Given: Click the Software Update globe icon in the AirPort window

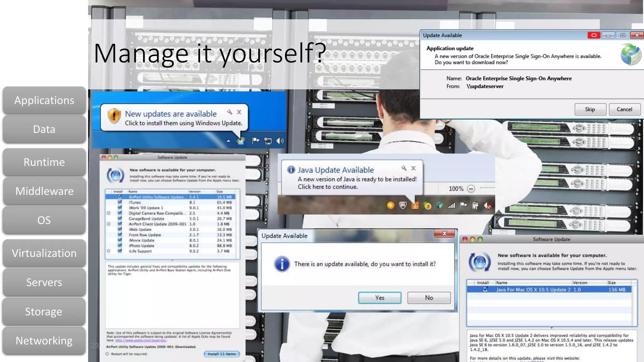Looking at the screenshot, I should tap(115, 175).
